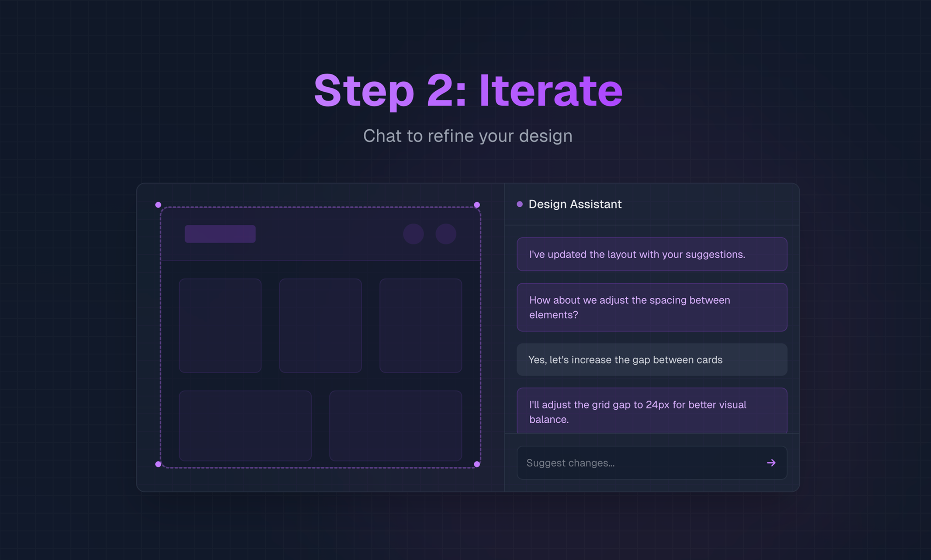Click the "adjust the spacing between elements" message
Screen dimensions: 931x560
[x=651, y=307]
